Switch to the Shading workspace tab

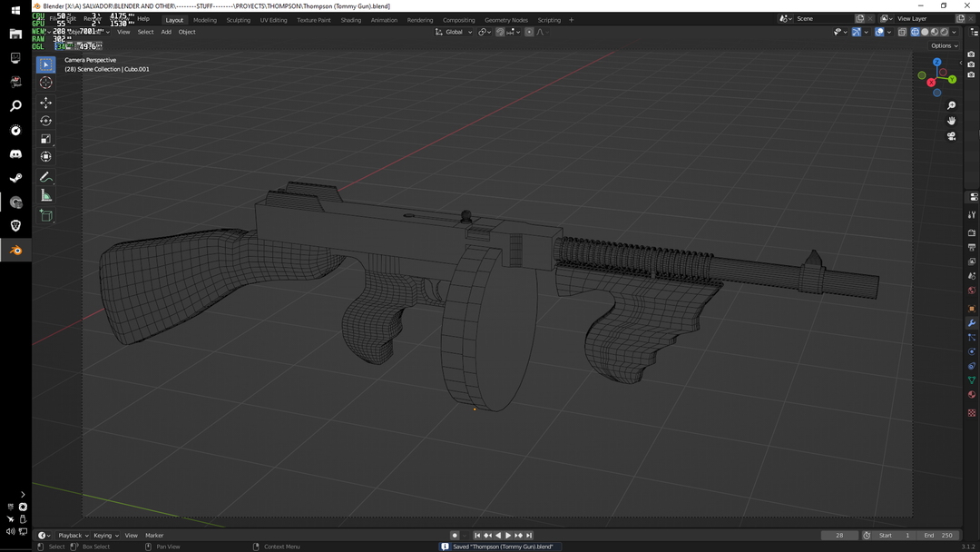coord(351,19)
